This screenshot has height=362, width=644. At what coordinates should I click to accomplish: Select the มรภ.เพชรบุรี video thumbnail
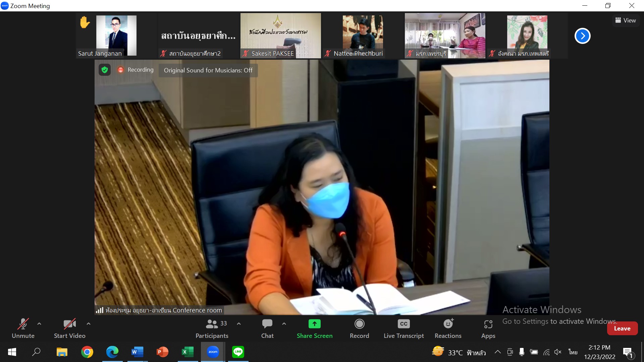[445, 36]
